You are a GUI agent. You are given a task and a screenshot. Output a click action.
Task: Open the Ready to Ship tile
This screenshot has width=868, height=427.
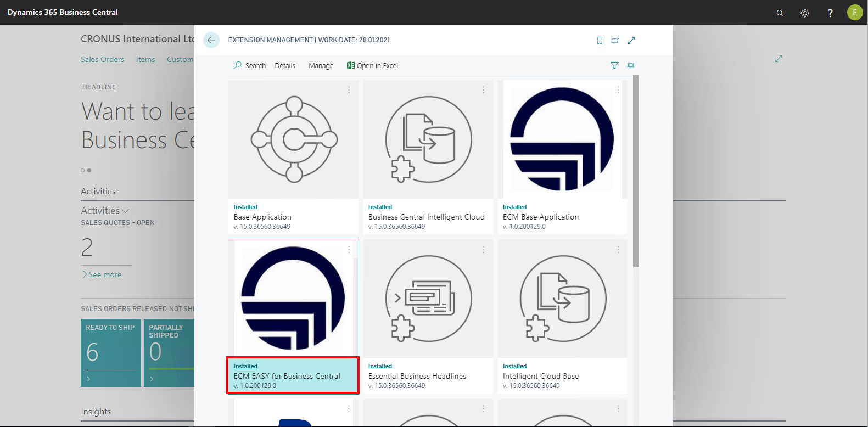pos(111,353)
